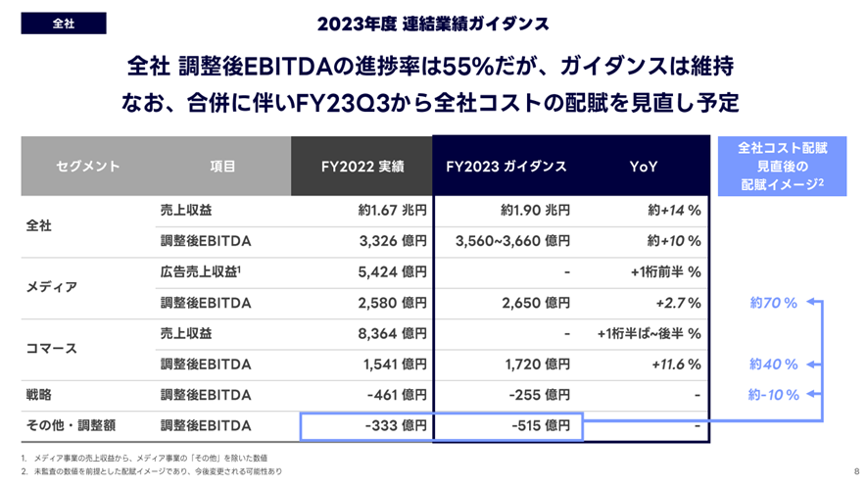Click the highlighted -515 億円 cell
Viewport: 868px width, 488px height.
[540, 425]
